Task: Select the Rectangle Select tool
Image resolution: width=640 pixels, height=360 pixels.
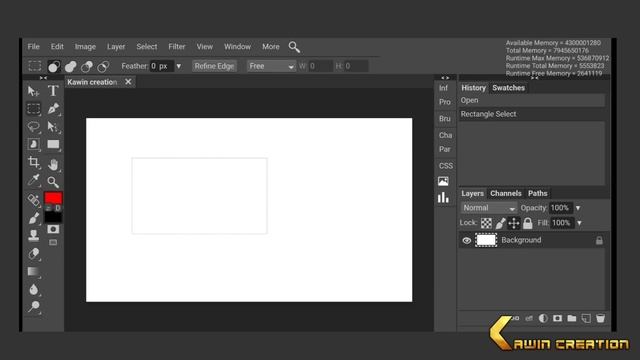Action: (x=33, y=109)
